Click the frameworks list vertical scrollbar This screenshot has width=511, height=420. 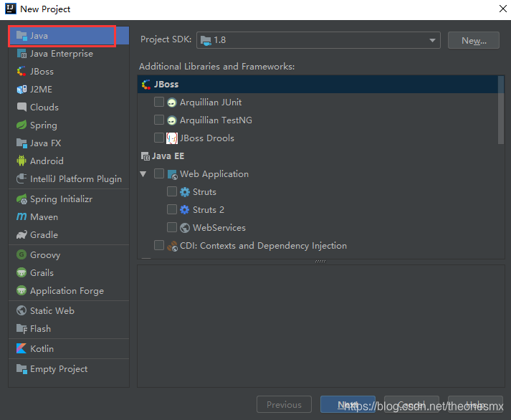click(501, 110)
